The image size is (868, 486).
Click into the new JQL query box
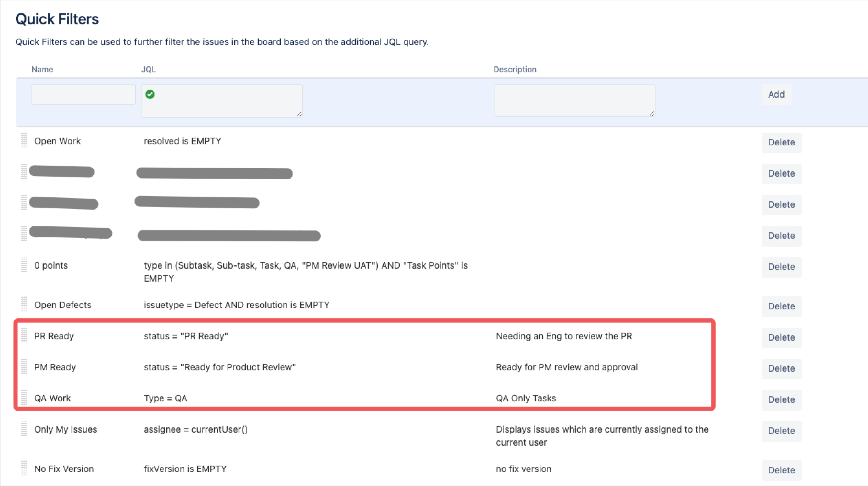click(222, 101)
